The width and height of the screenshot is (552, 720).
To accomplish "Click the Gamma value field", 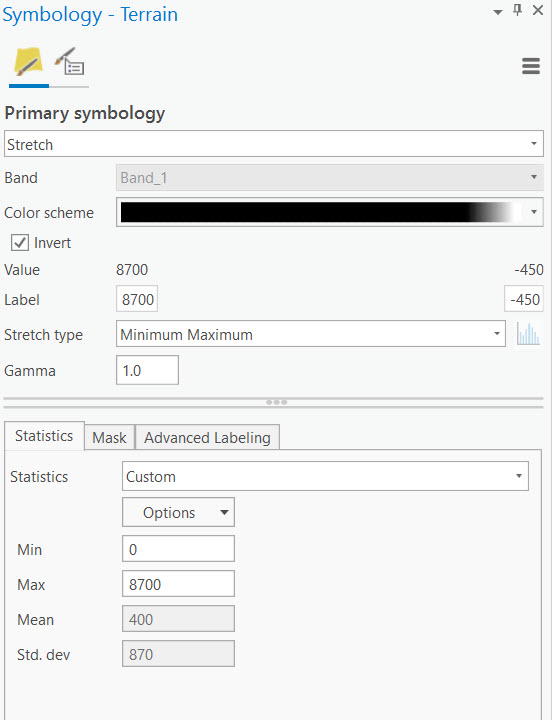I will coord(147,370).
